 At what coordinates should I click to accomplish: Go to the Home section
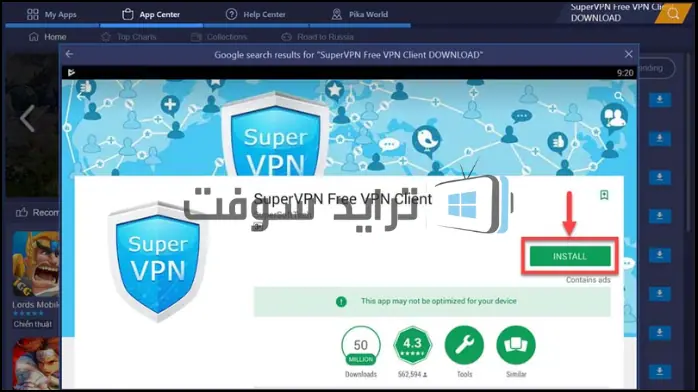point(47,37)
